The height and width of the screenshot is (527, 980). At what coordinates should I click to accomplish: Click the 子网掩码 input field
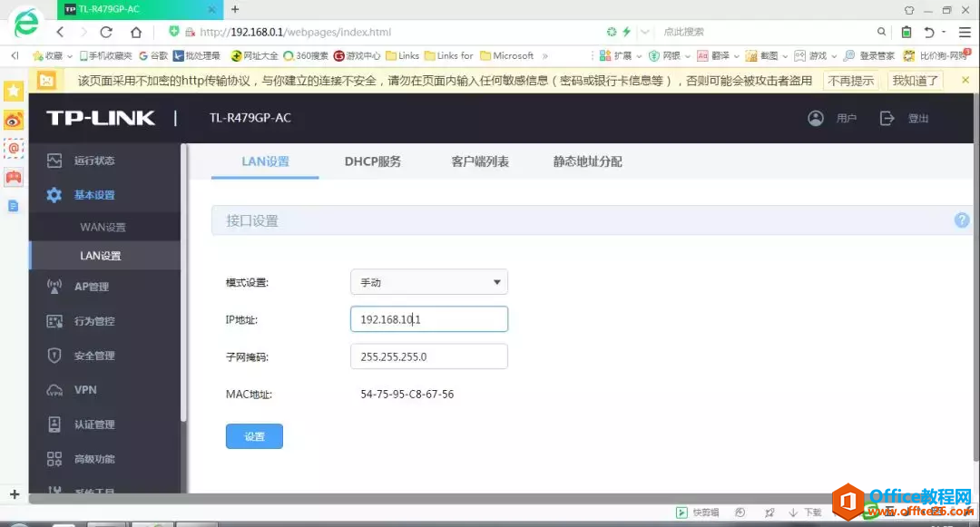[428, 356]
